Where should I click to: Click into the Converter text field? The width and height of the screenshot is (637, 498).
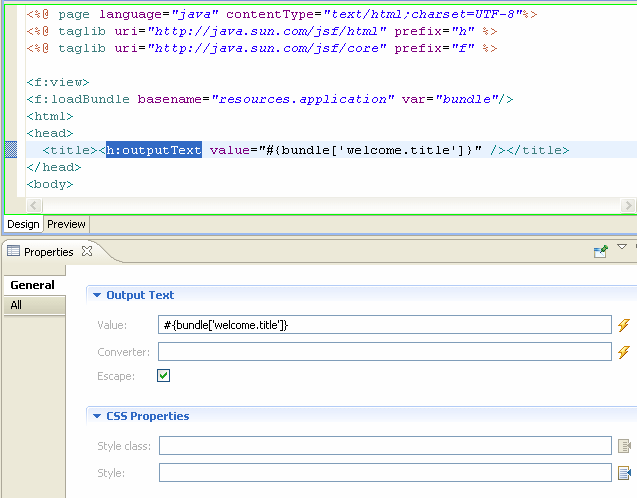(x=384, y=351)
